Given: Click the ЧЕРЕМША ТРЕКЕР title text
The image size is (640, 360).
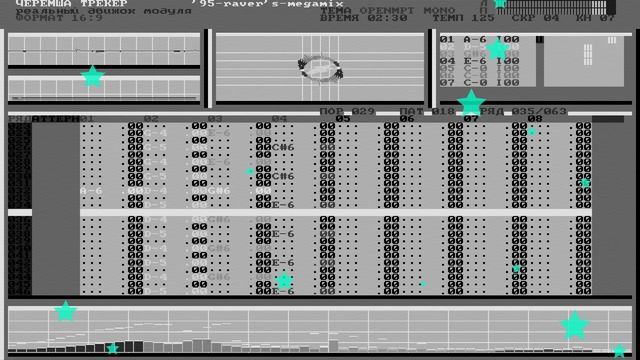Looking at the screenshot, I should pyautogui.click(x=72, y=3).
